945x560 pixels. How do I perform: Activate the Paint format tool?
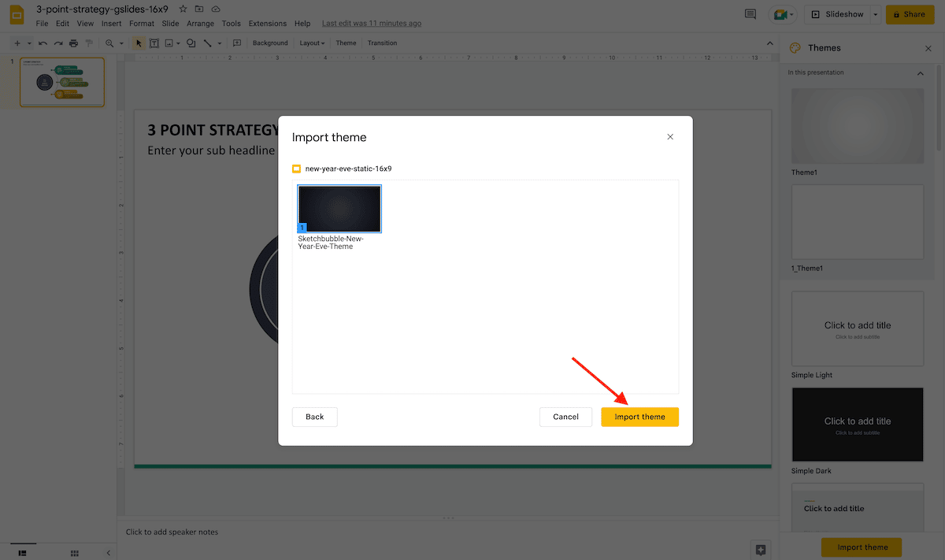89,43
